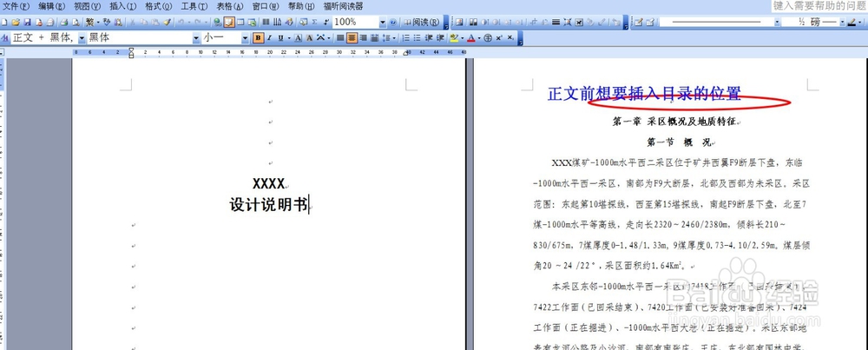Click the Enclosed Characters circle icon
The width and height of the screenshot is (868, 350).
tap(488, 37)
